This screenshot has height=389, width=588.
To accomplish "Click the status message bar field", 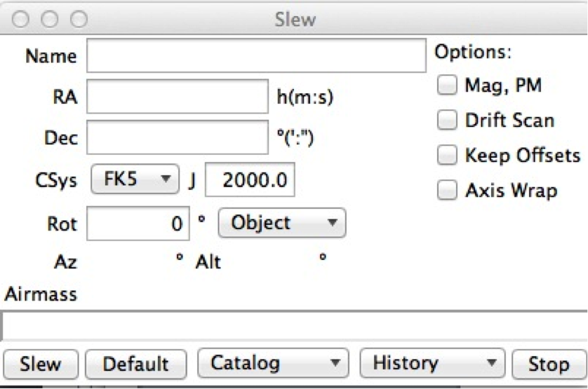I will pyautogui.click(x=295, y=326).
